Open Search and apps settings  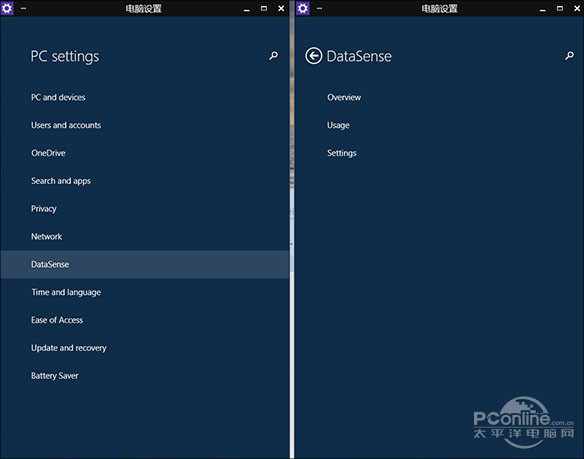[61, 181]
